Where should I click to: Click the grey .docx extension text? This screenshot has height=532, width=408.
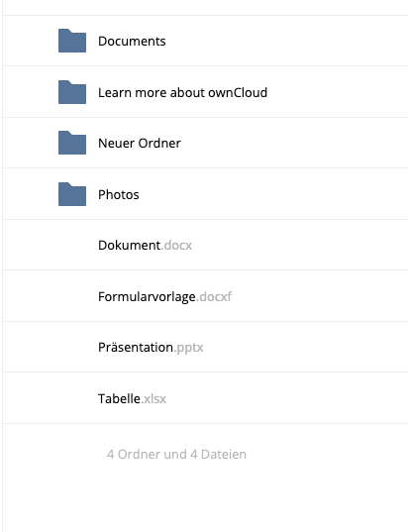click(x=176, y=246)
